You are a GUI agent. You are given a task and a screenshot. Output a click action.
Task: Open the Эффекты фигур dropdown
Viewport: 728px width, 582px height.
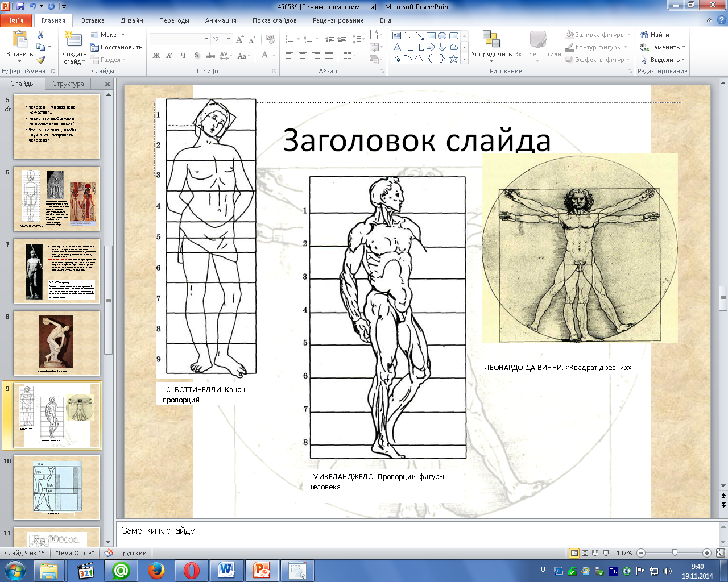point(597,60)
